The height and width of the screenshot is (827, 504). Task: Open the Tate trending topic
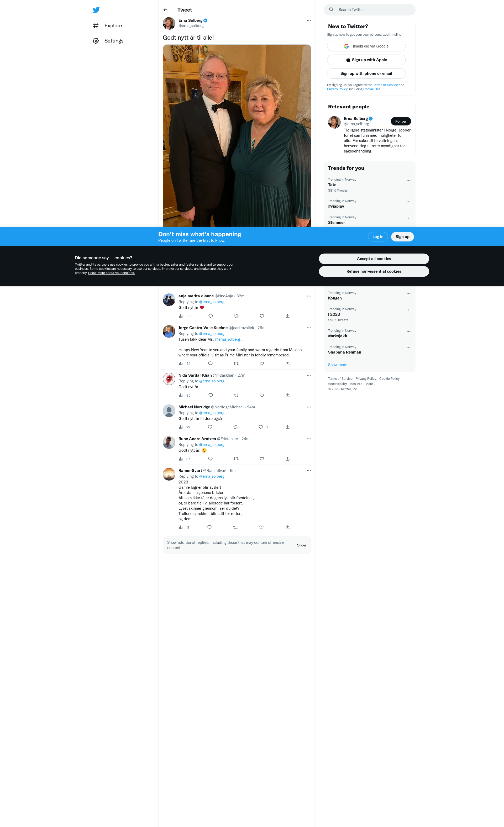point(369,185)
